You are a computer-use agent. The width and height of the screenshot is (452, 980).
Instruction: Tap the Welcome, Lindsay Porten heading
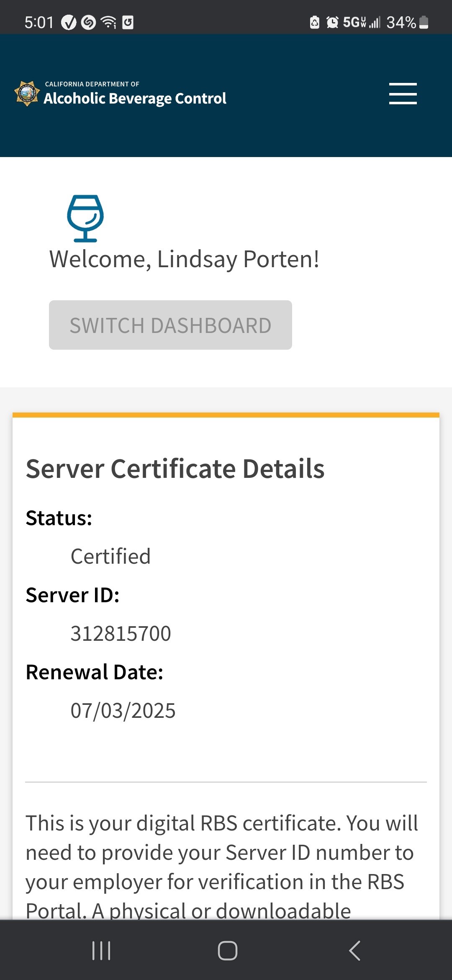[x=184, y=259]
